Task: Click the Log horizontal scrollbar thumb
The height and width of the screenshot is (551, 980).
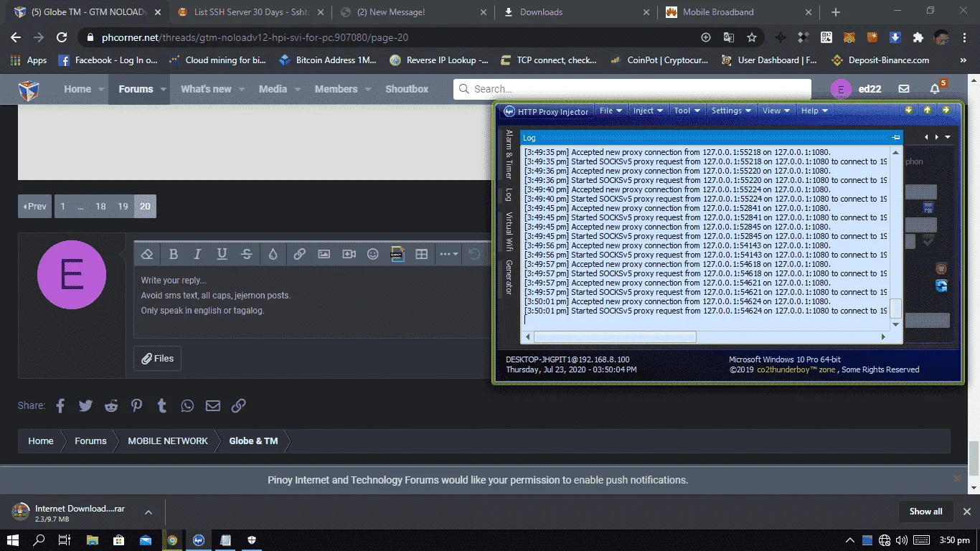Action: [x=615, y=336]
